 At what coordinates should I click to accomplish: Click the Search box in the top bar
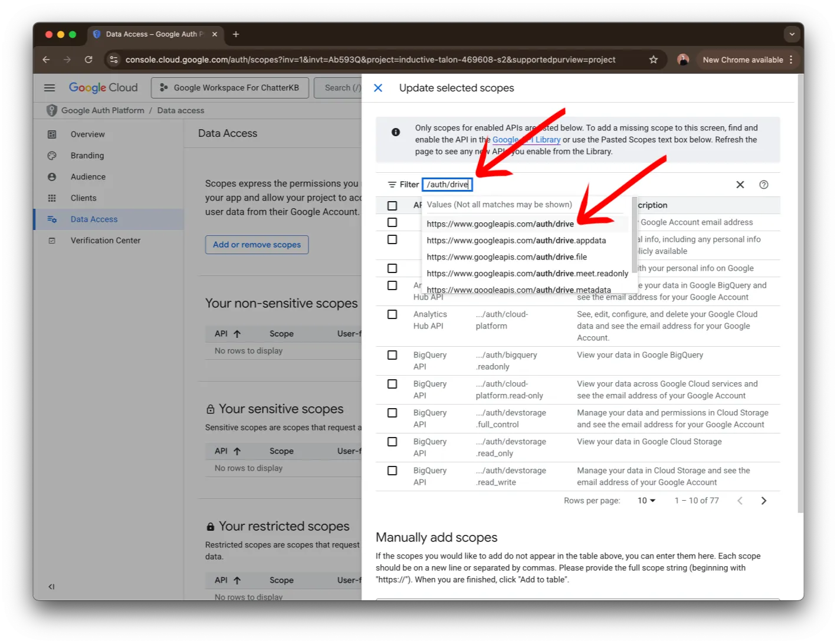click(x=339, y=88)
